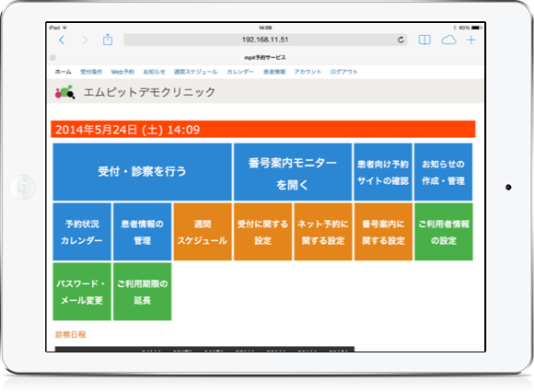Screen dimensions: 534x392
Task: Click the 番号案内モニターを開く tile
Action: point(293,172)
